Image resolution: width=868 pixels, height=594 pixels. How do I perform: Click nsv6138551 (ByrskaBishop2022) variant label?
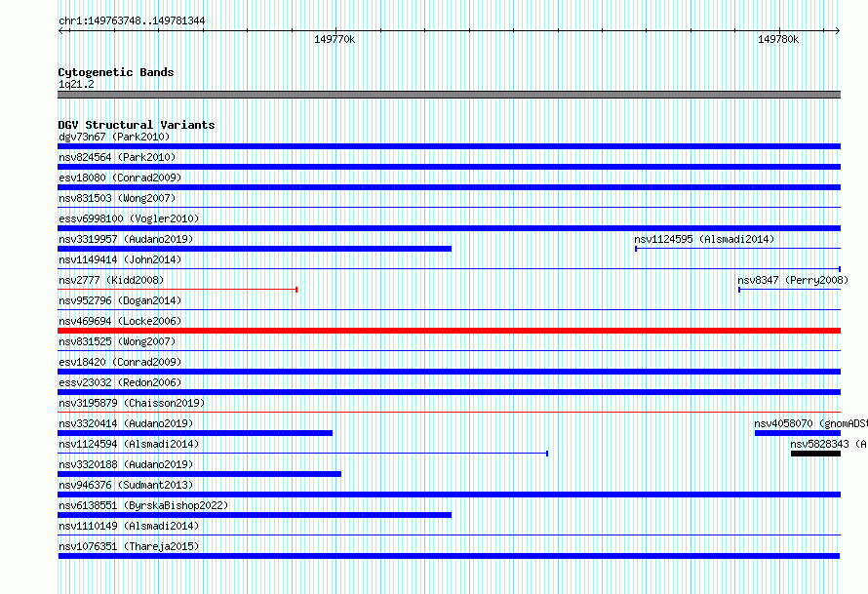(143, 505)
